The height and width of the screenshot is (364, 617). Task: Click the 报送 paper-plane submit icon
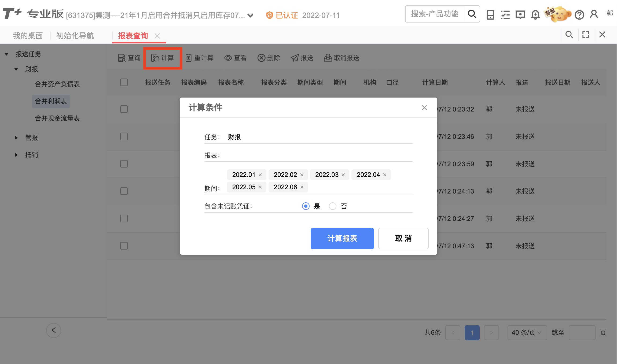[x=295, y=58]
